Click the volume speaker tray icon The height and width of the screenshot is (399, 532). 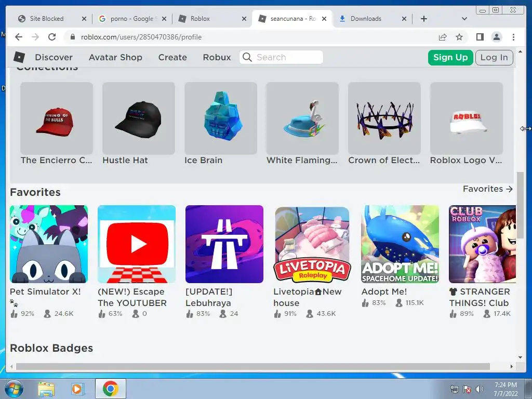[x=480, y=389]
